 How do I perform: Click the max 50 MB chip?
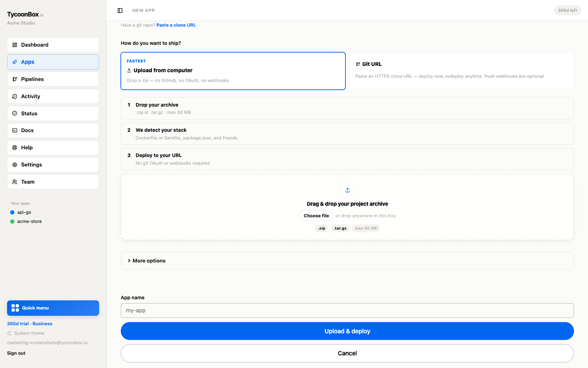coord(366,228)
